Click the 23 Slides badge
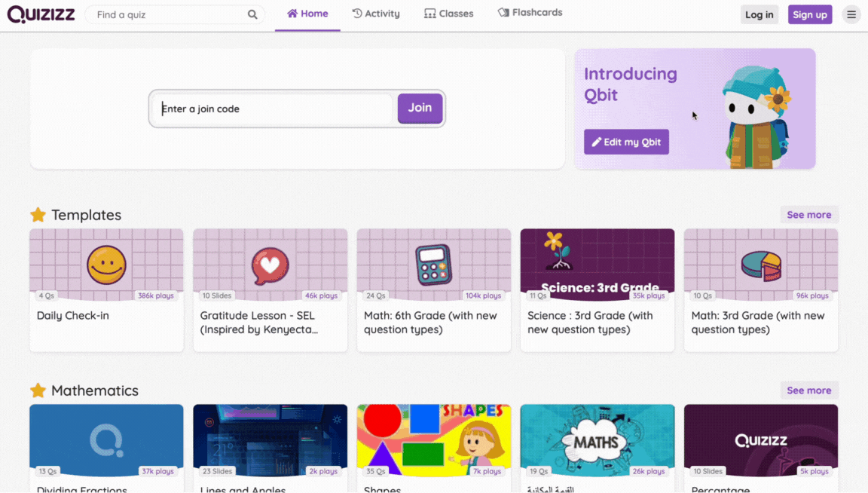Viewport: 868px width, 493px height. (217, 471)
